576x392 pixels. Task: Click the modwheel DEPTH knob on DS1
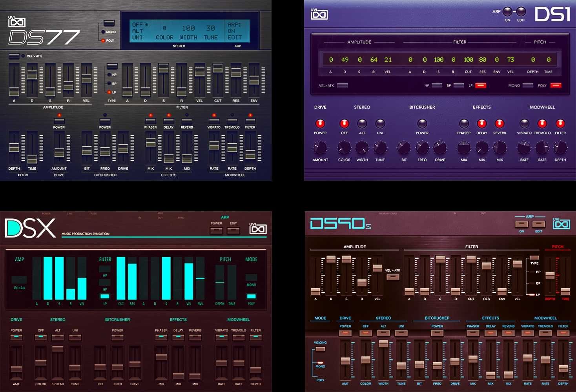point(560,148)
